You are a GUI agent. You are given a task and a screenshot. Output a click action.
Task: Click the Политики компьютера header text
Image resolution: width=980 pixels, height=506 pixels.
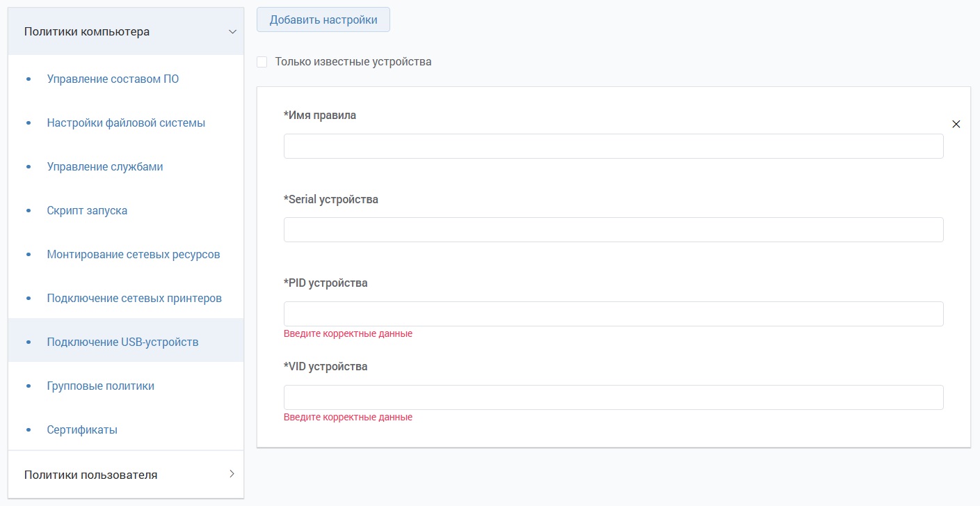point(87,32)
